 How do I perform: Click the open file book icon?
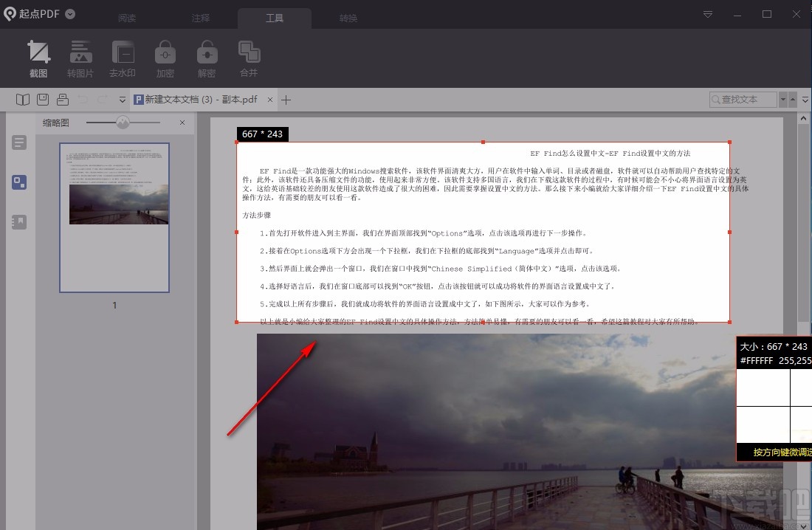click(x=23, y=100)
